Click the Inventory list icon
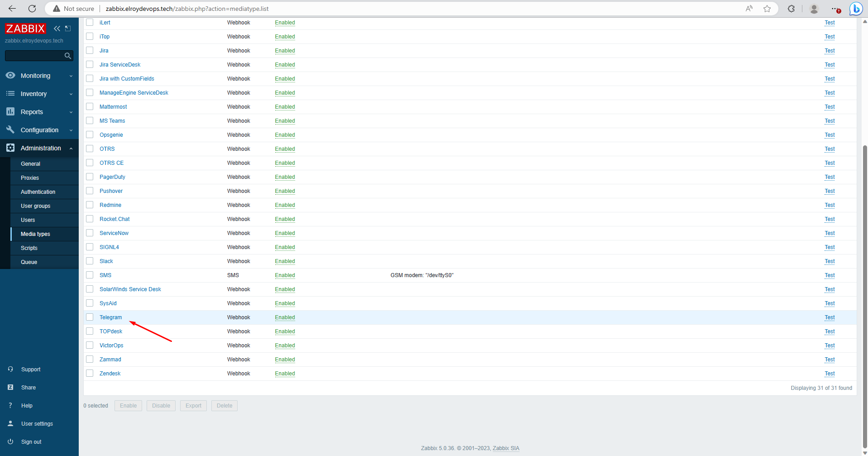The image size is (868, 456). pyautogui.click(x=10, y=94)
